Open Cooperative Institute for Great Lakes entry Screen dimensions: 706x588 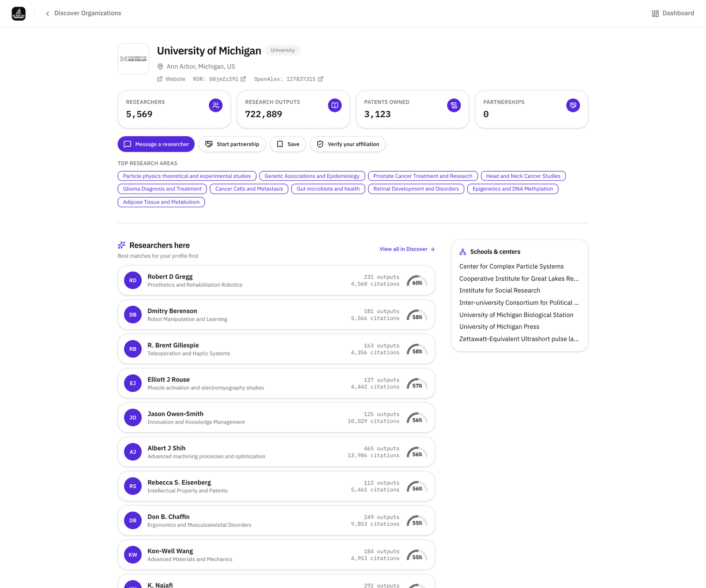click(519, 279)
